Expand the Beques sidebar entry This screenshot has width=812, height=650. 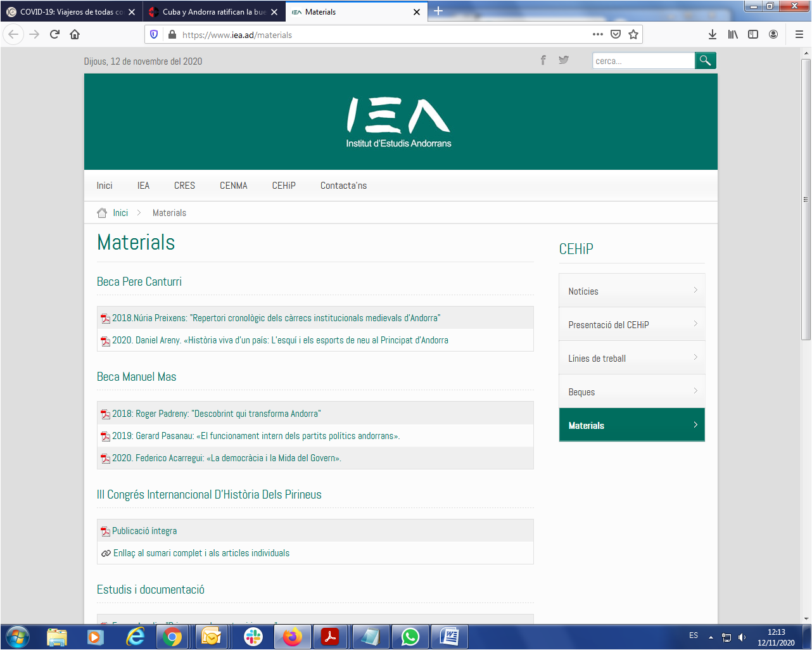[x=631, y=392]
